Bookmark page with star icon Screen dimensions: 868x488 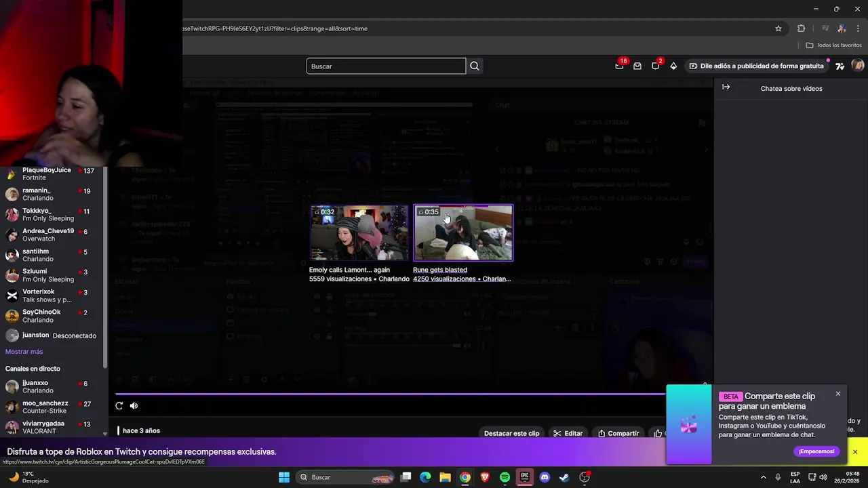[x=778, y=28]
